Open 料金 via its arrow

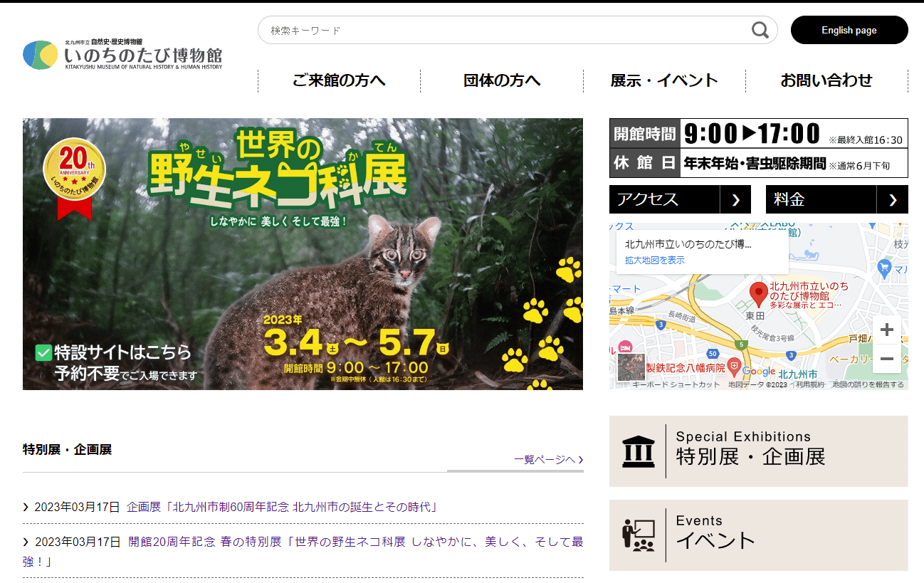892,200
